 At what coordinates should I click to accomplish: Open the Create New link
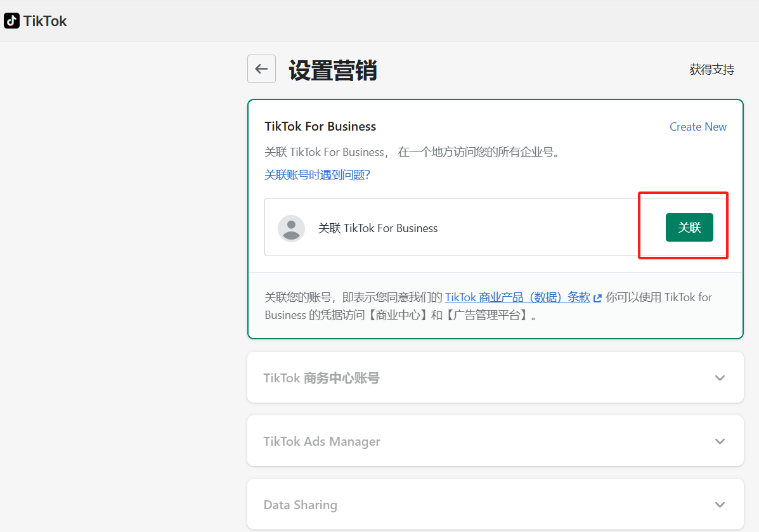pyautogui.click(x=697, y=127)
